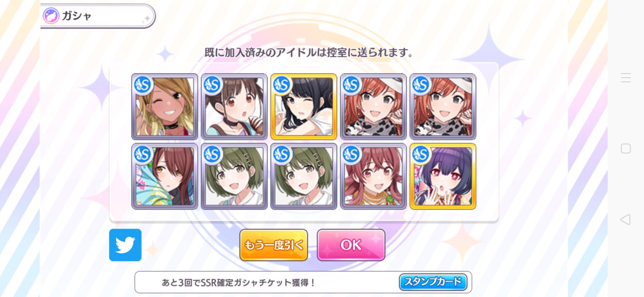The image size is (644, 297).
Task: Share results via the Twitter icon
Action: click(x=125, y=245)
